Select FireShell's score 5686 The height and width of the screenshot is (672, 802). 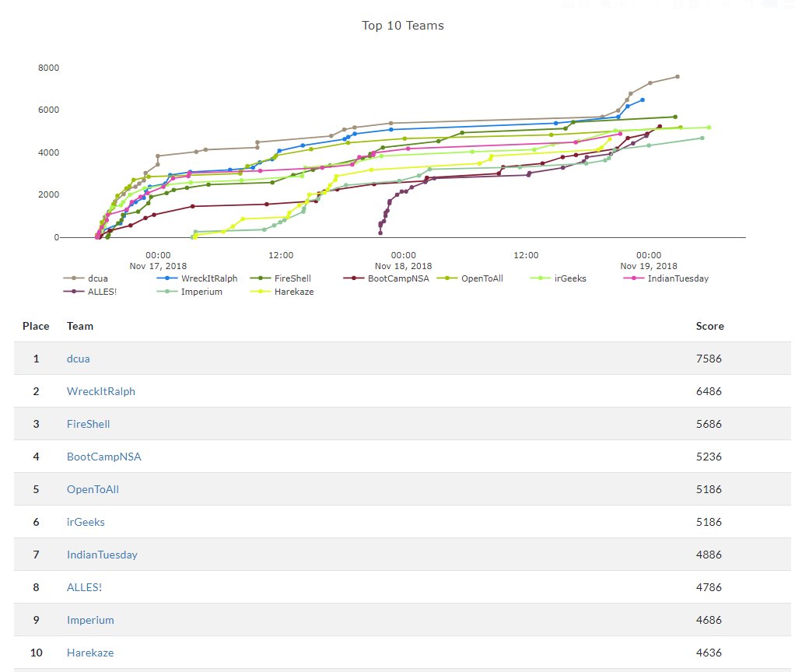(x=709, y=424)
